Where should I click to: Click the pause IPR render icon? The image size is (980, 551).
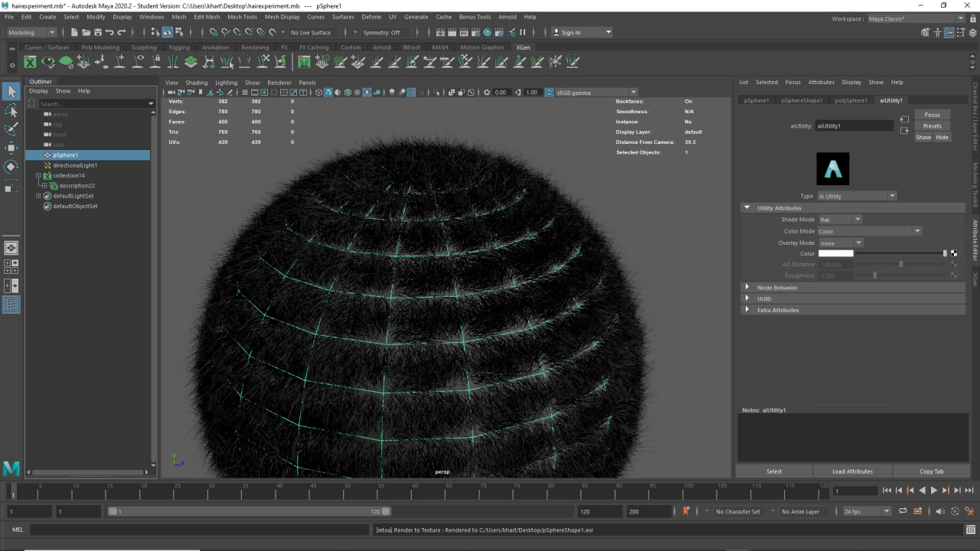tap(523, 32)
